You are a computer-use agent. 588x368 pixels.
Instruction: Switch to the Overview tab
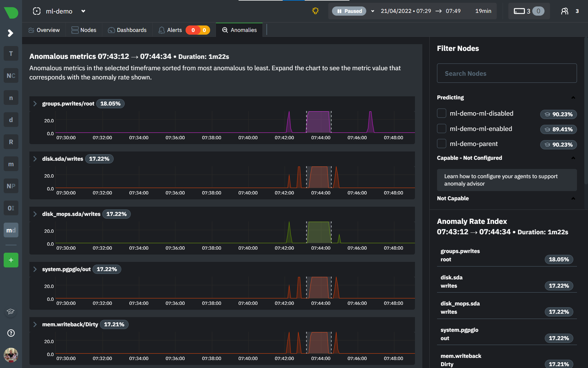[44, 30]
